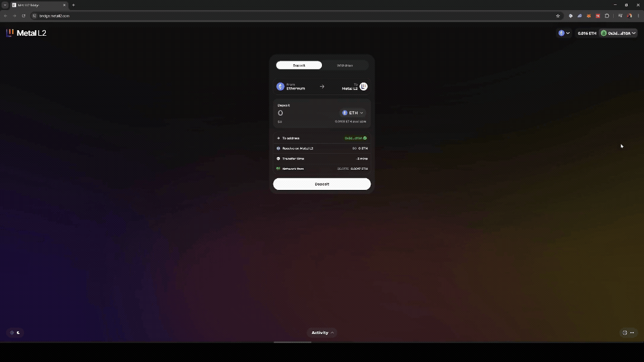The height and width of the screenshot is (362, 644).
Task: Open the MetaMask fox extension
Action: point(589,16)
